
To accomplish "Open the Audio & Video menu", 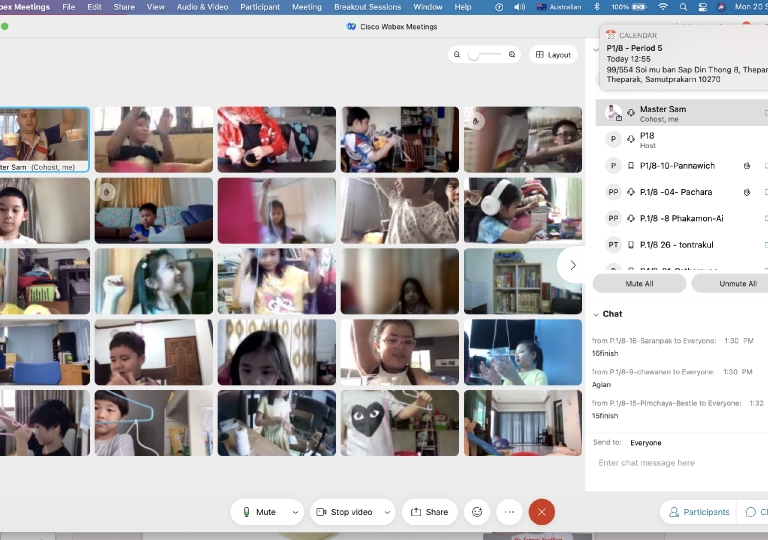I will coord(202,7).
